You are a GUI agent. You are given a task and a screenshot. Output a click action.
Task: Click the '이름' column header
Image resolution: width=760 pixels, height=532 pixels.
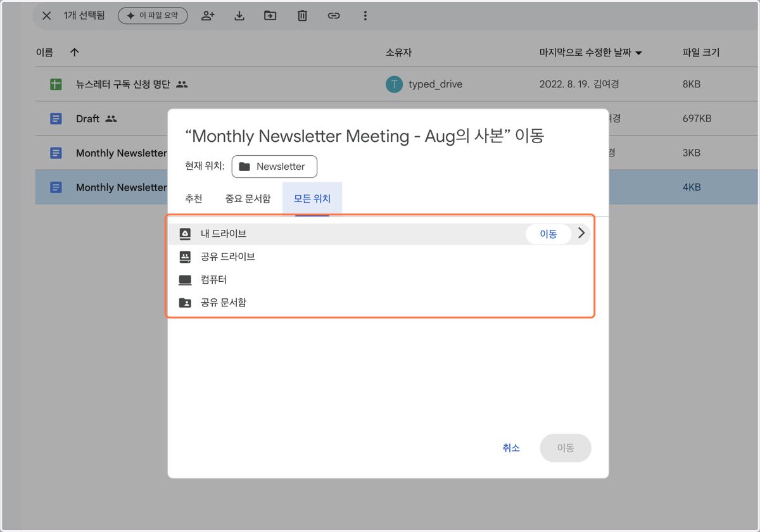click(44, 53)
